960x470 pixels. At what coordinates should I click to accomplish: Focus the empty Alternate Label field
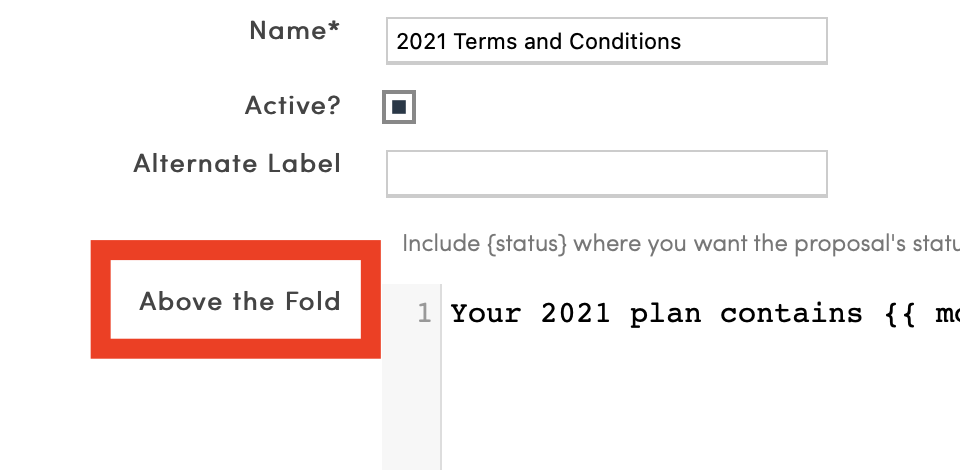pos(605,174)
